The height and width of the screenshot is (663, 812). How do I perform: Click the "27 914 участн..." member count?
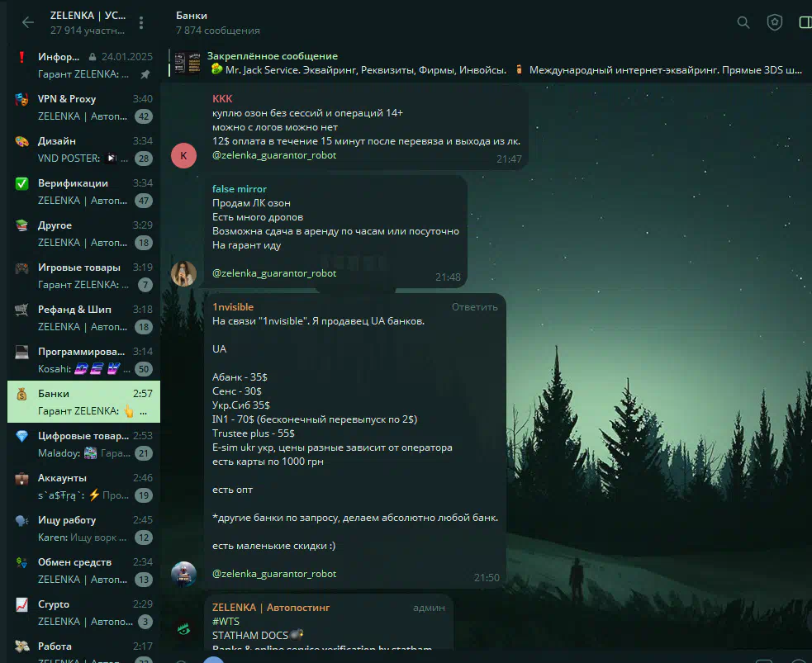87,31
